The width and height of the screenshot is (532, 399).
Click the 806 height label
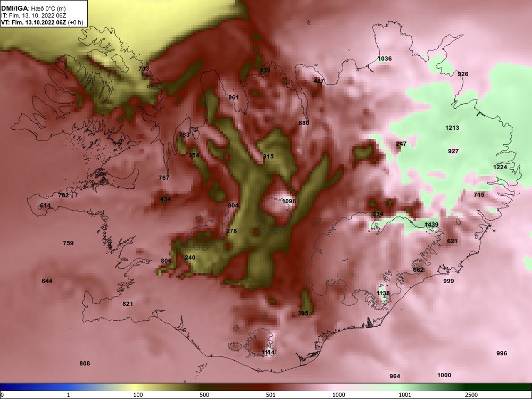166,261
